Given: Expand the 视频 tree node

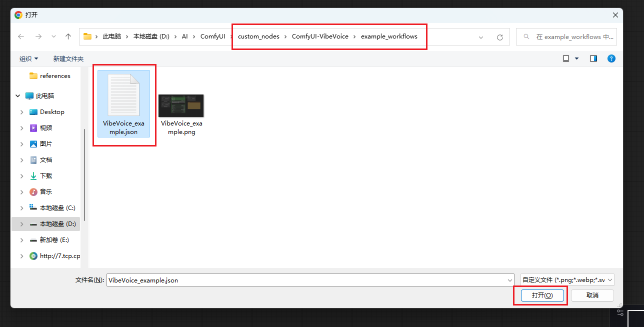Looking at the screenshot, I should coord(21,128).
